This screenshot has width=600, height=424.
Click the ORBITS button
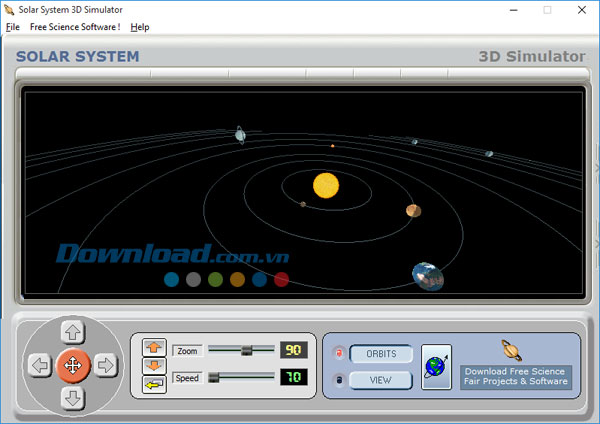pos(381,354)
